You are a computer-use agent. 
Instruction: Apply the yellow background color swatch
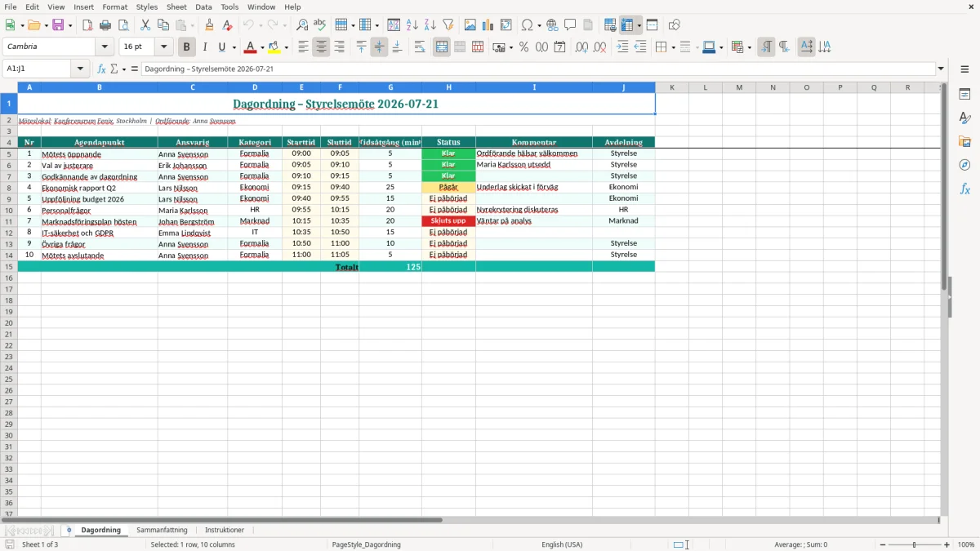[274, 47]
